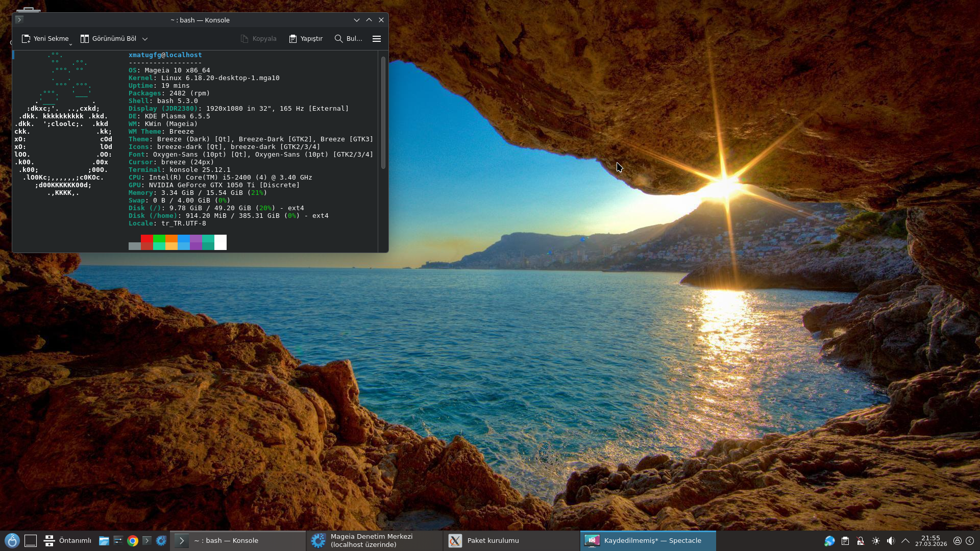Click the Konsole vertical scrollbar
The height and width of the screenshot is (551, 980).
(x=383, y=113)
